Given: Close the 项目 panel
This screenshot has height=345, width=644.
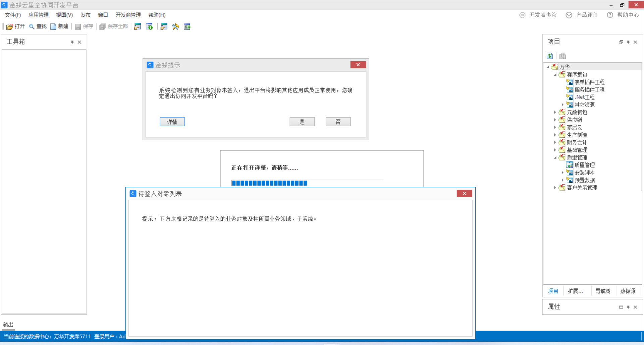Looking at the screenshot, I should [x=635, y=42].
